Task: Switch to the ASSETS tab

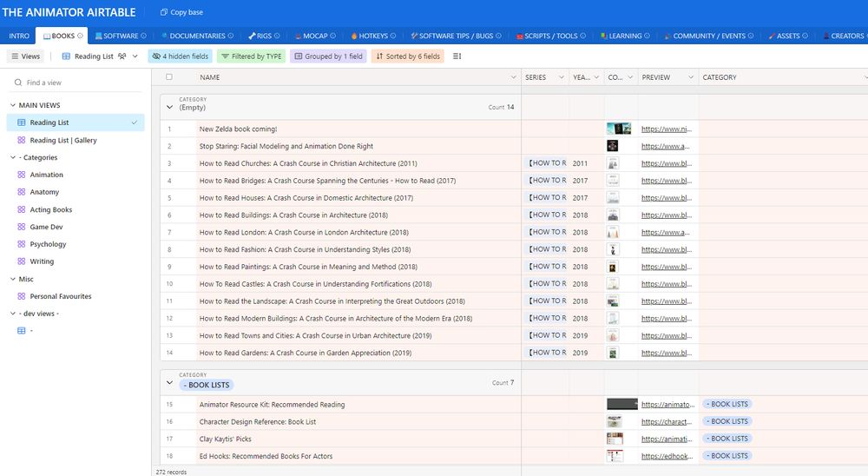Action: (788, 36)
